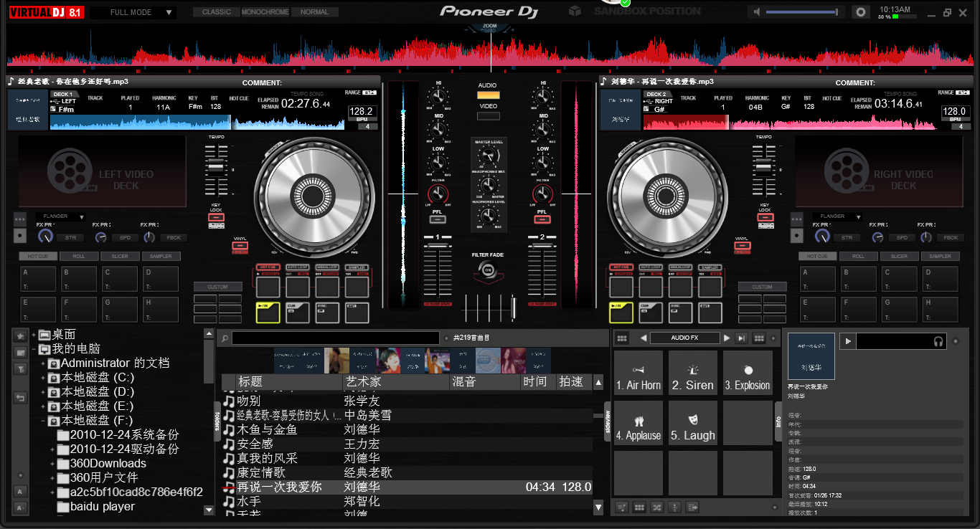This screenshot has height=529, width=980.
Task: Go to the previous sampler bank arrow
Action: pyautogui.click(x=644, y=338)
